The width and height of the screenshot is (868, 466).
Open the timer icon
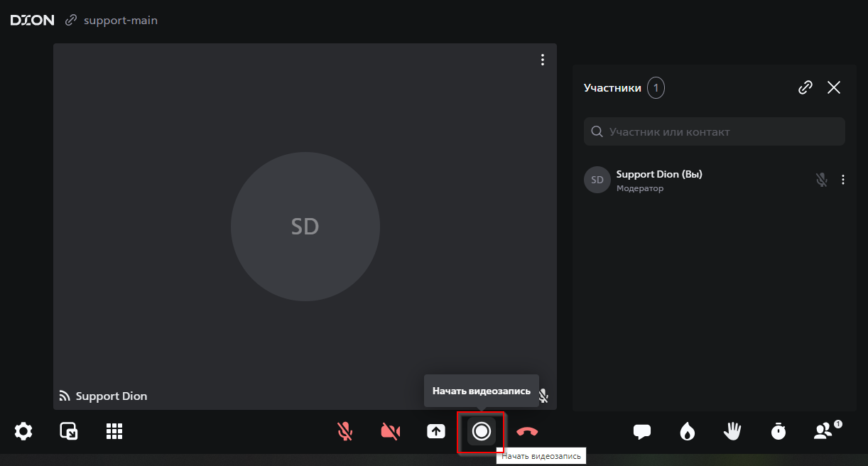pos(779,431)
